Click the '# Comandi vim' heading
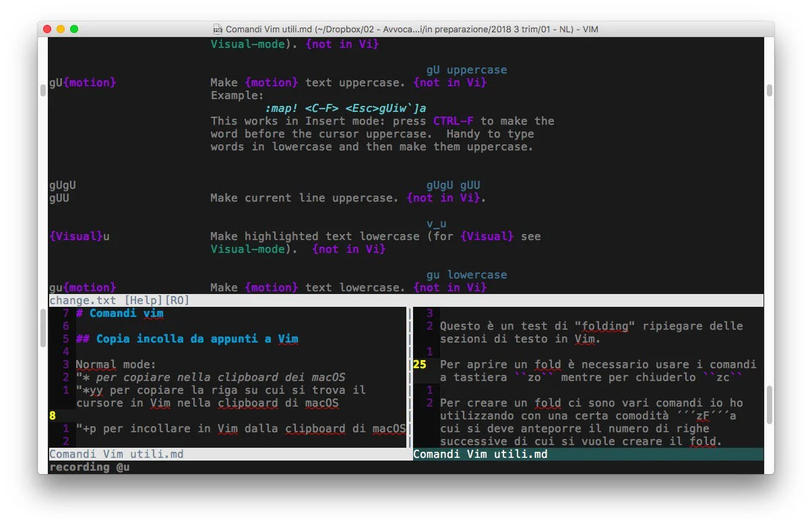This screenshot has height=528, width=812. tap(120, 314)
